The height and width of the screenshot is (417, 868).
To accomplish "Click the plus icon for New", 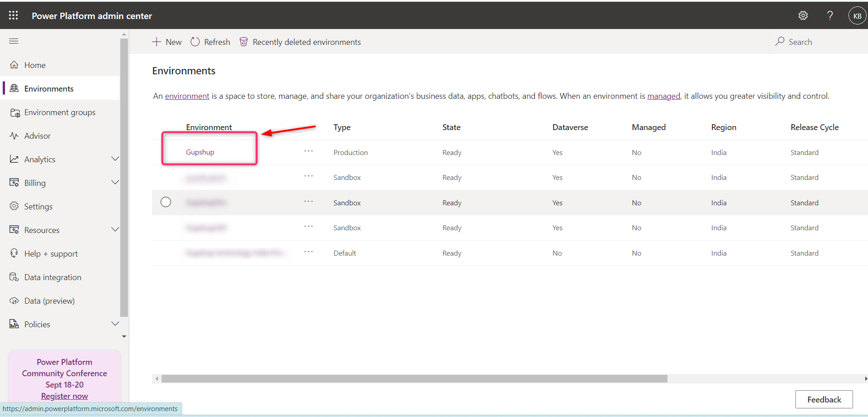I will tap(157, 42).
